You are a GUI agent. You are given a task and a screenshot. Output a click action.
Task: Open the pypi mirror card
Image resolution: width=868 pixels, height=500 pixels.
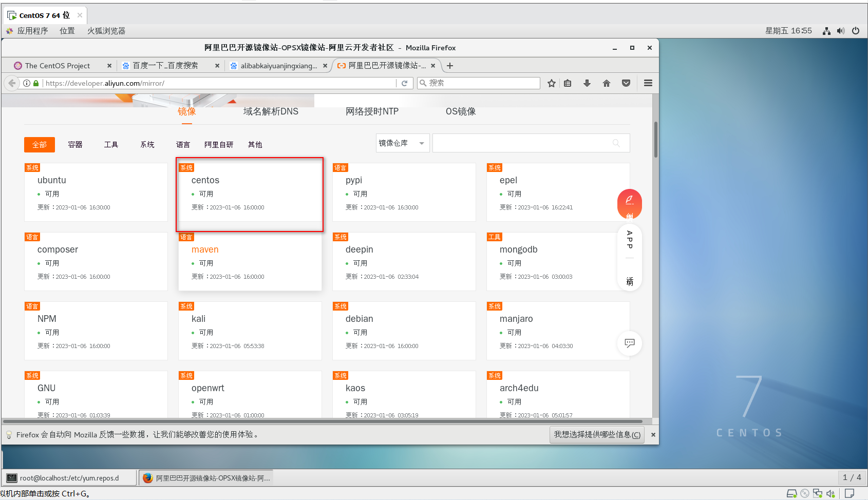pos(404,193)
